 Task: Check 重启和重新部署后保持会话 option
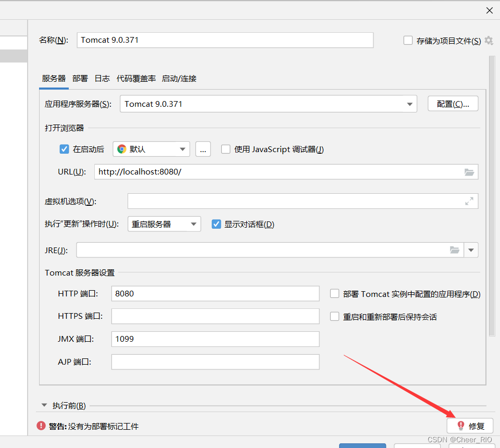(x=334, y=317)
